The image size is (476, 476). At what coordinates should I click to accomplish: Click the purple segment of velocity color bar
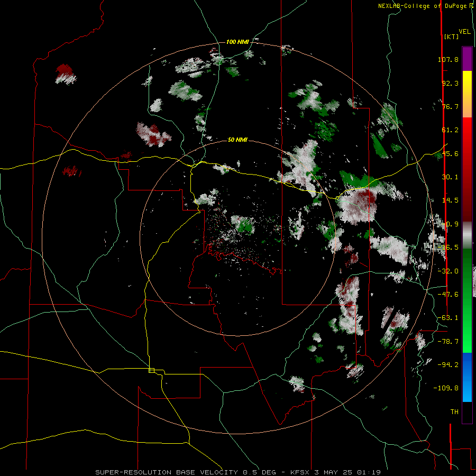coord(467,59)
